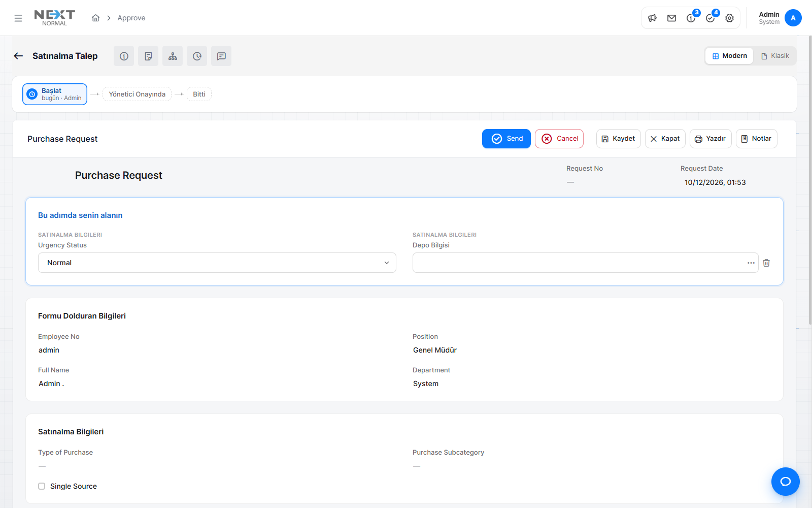Click the NEXT NORMAL logo
812x508 pixels.
pyautogui.click(x=54, y=18)
